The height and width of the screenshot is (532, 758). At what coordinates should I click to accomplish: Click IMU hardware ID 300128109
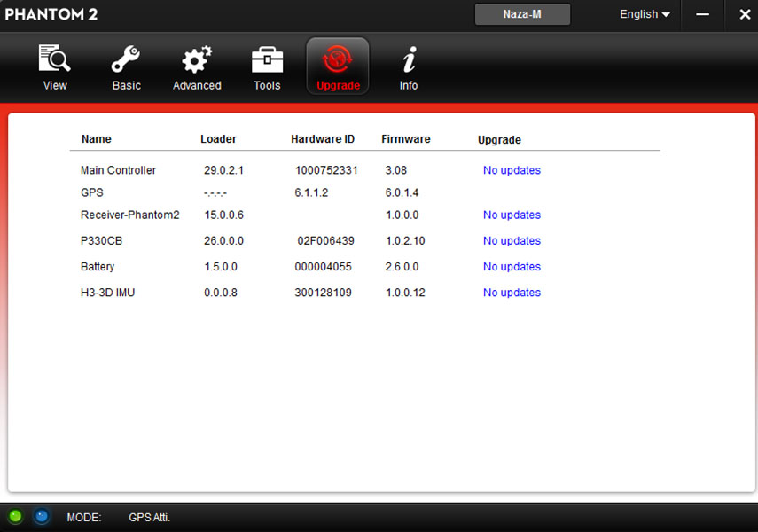(323, 293)
